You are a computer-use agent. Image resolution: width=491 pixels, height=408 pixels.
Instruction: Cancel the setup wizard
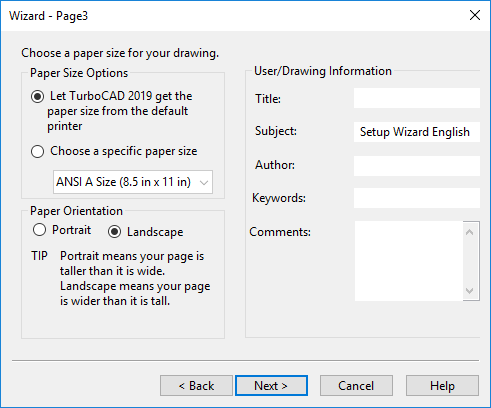coord(356,386)
